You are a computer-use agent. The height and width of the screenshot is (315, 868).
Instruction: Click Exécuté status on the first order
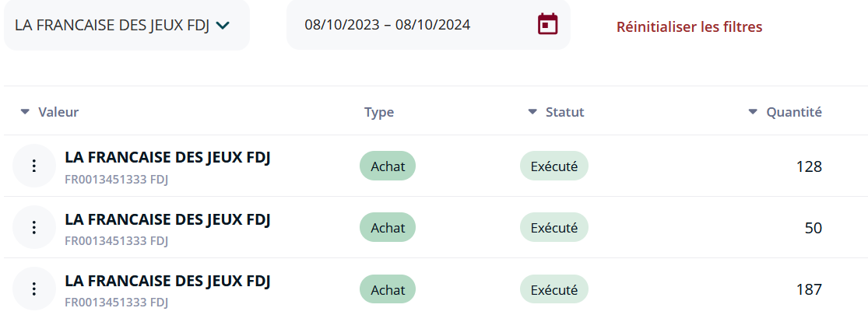(553, 166)
